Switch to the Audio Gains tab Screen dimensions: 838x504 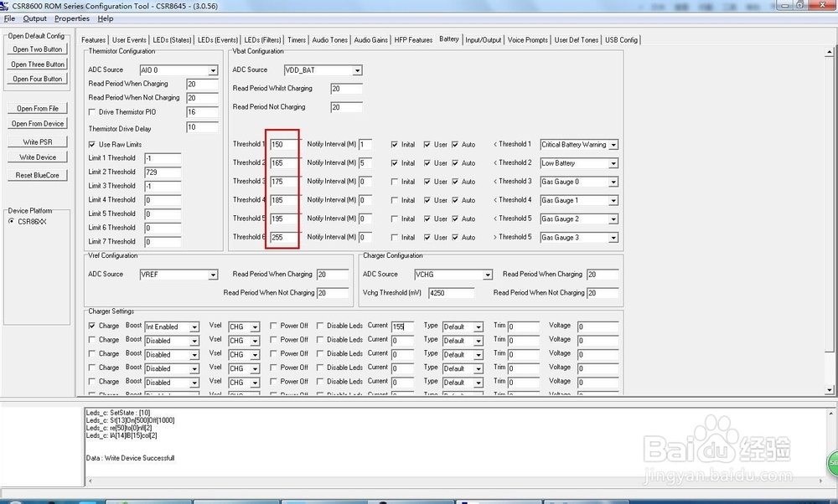coord(371,39)
